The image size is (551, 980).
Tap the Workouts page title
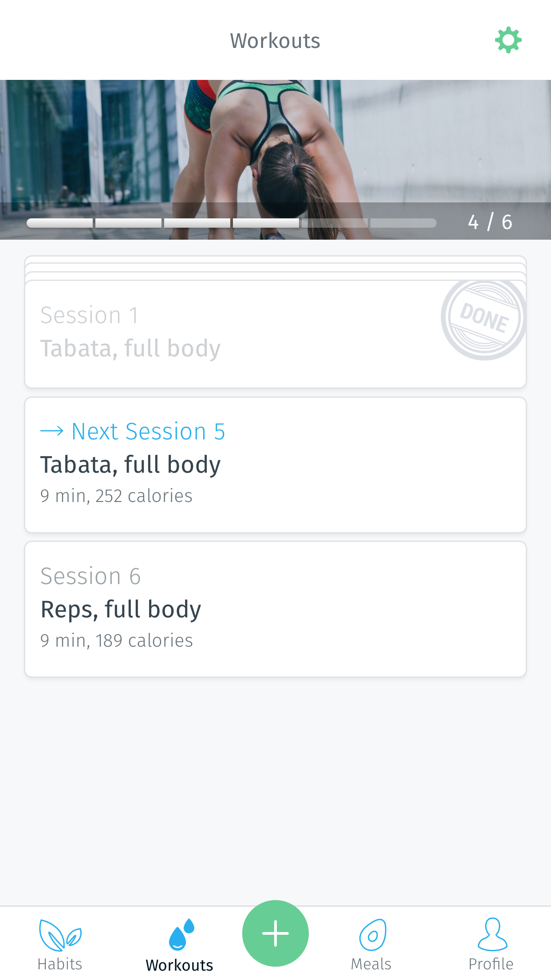coord(275,41)
